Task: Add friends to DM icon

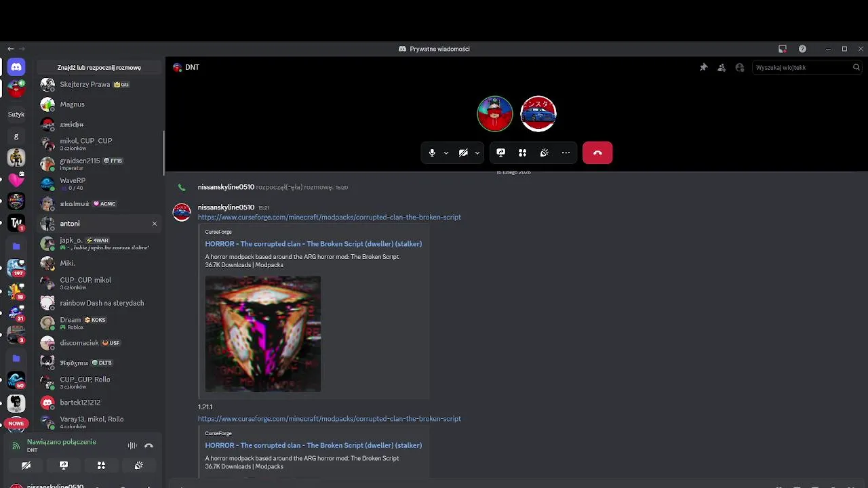Action: pyautogui.click(x=722, y=67)
